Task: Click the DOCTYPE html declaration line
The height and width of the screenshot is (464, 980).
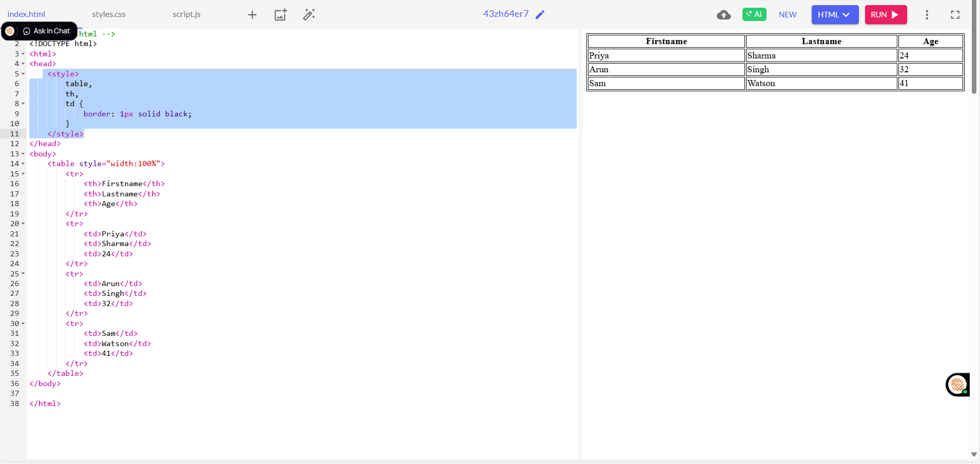Action: (63, 44)
